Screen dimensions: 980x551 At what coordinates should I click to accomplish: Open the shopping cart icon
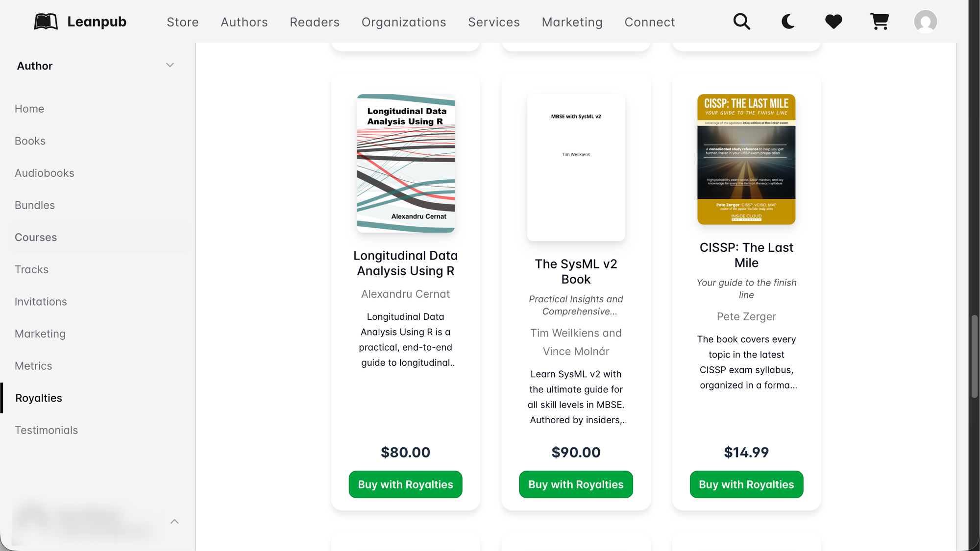pyautogui.click(x=880, y=22)
